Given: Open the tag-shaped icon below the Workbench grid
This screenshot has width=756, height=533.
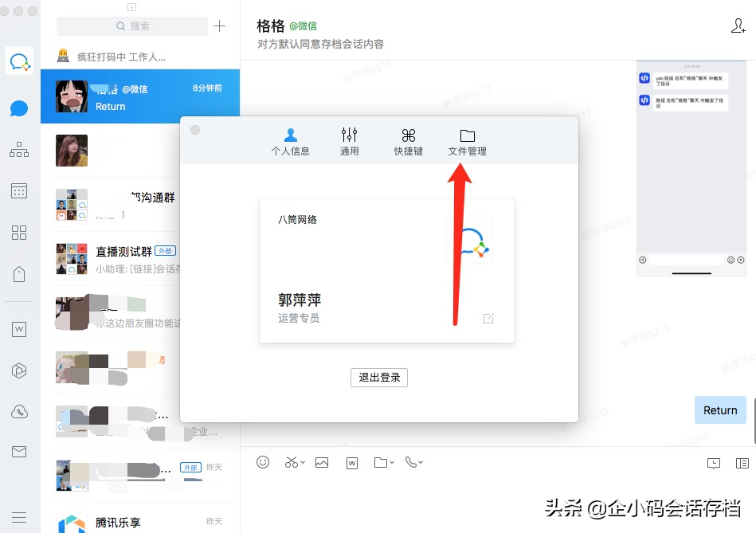Looking at the screenshot, I should [19, 274].
